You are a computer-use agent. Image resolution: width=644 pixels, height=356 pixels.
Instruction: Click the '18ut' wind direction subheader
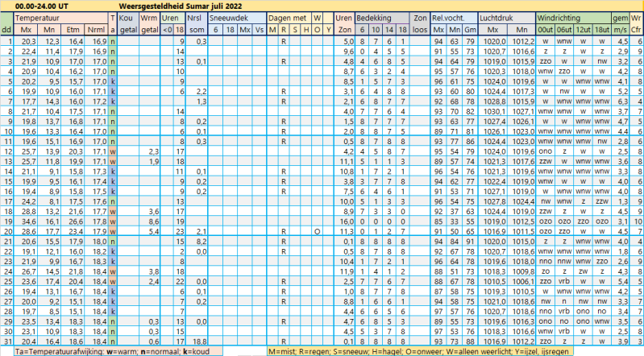coord(602,30)
